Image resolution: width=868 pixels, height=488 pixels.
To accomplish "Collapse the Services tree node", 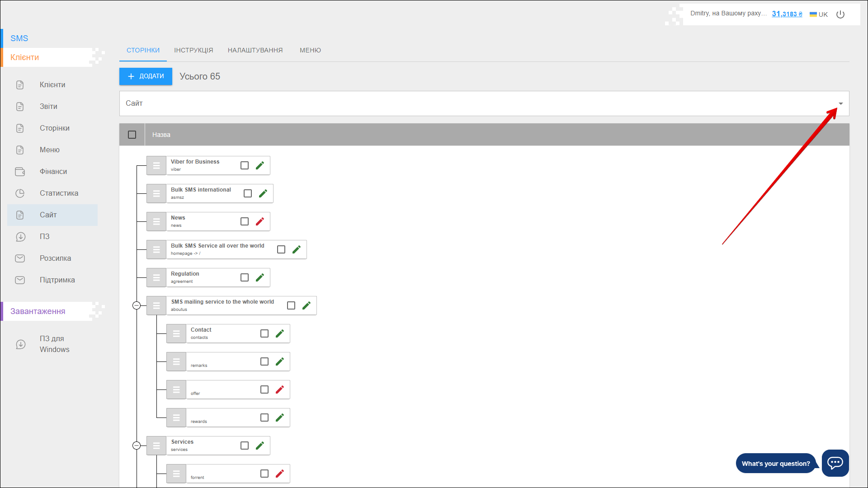I will 137,446.
